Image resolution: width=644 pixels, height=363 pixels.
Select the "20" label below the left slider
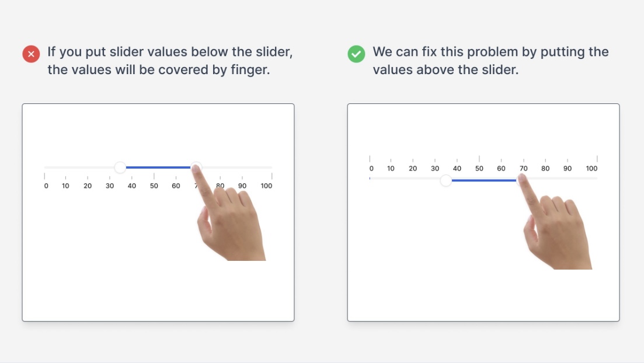click(88, 186)
